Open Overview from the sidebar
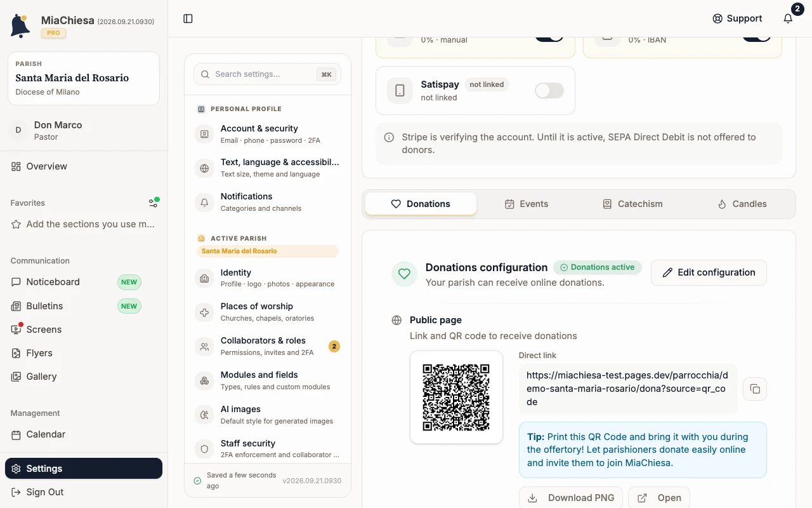 tap(84, 166)
